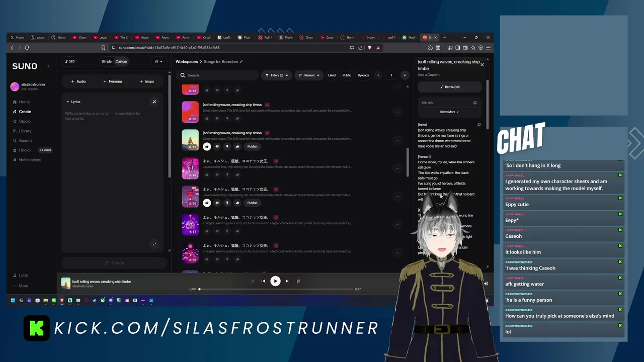Viewport: 644px width, 362px height.
Task: Click the Create pill next to Hooks
Action: point(45,150)
